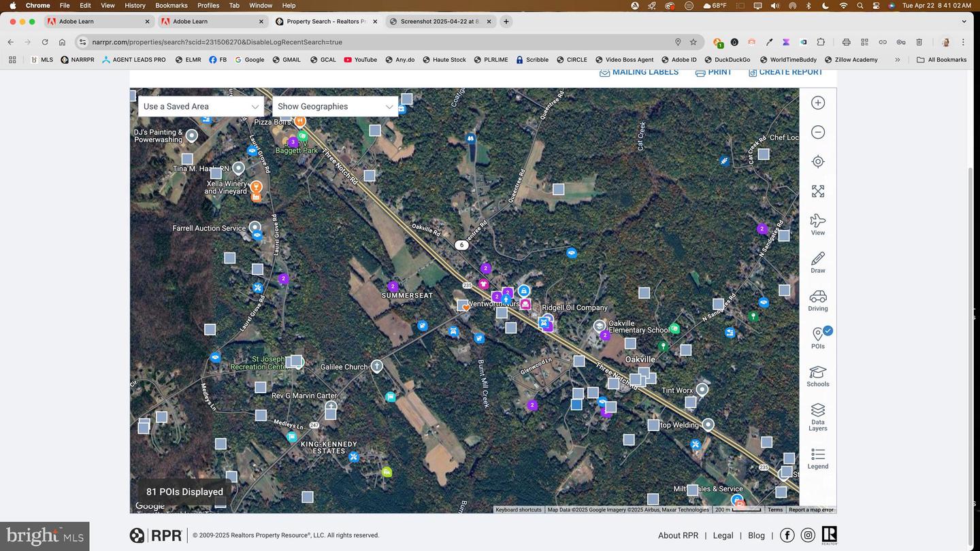
Task: Click the Oakville Elementary School marker
Action: click(600, 326)
